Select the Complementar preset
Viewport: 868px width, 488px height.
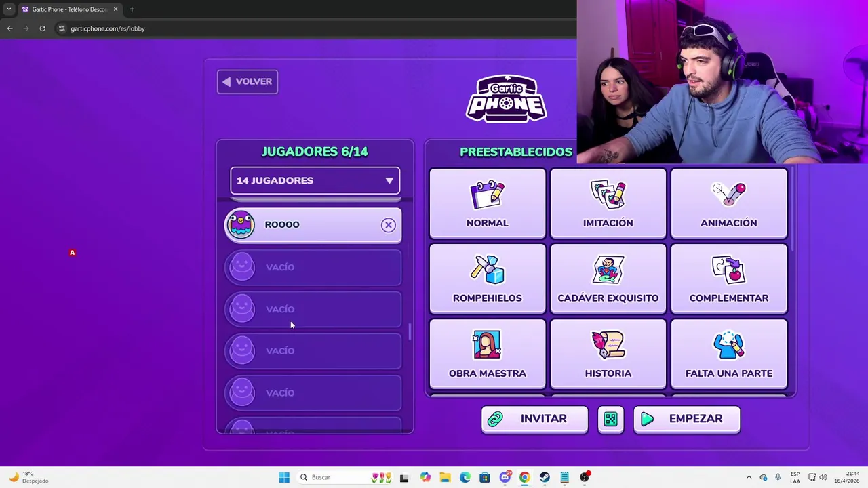[x=728, y=278]
